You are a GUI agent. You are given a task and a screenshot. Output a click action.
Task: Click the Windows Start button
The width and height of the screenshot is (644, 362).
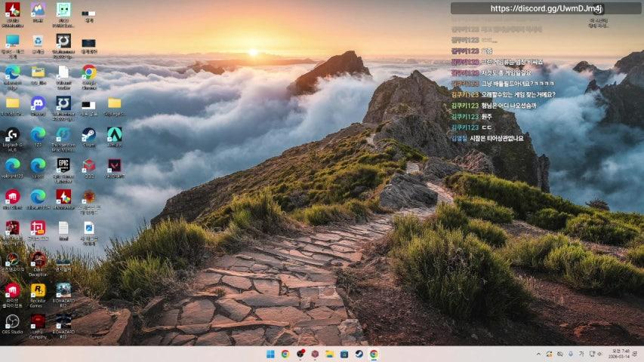tap(270, 354)
